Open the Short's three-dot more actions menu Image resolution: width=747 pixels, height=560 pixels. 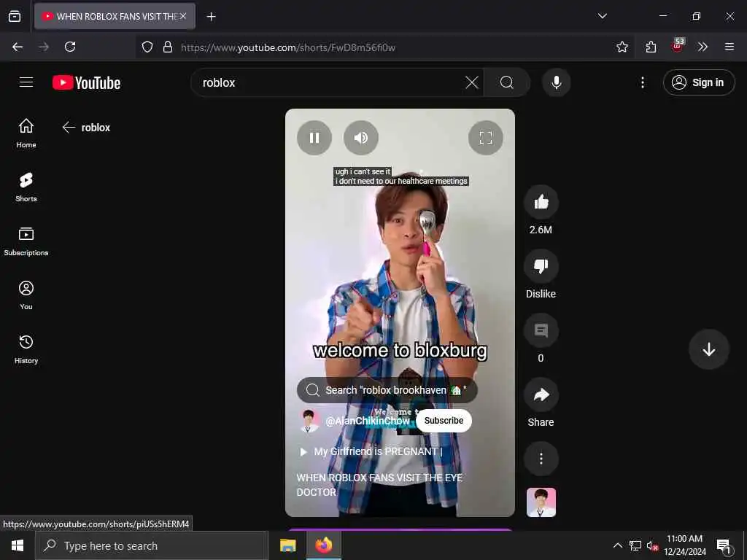[541, 459]
